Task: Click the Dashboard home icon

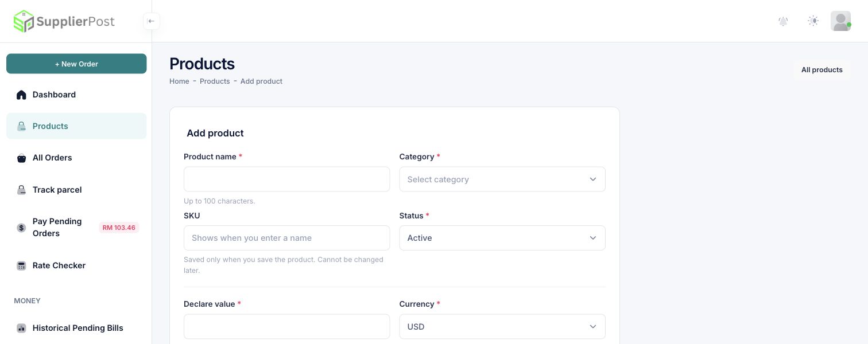Action: point(21,95)
